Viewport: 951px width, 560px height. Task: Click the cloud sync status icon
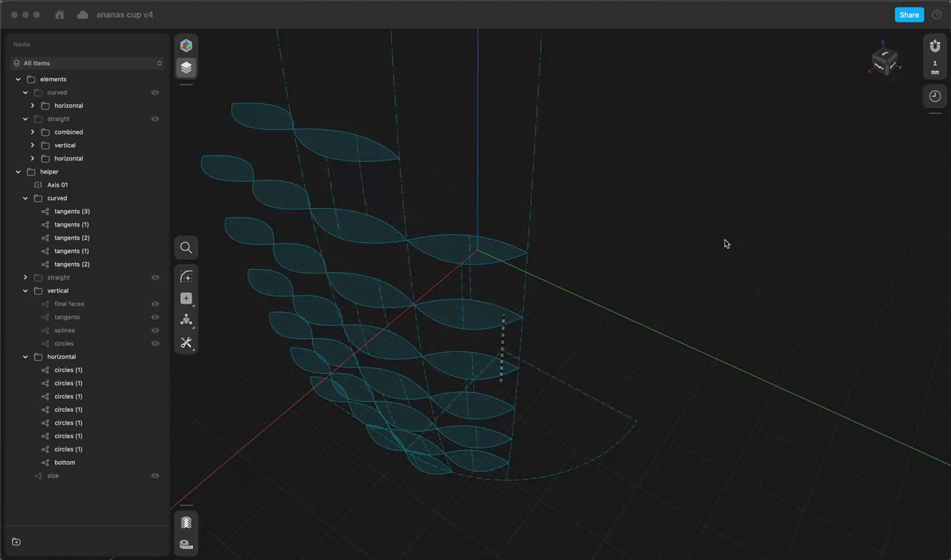click(x=82, y=15)
